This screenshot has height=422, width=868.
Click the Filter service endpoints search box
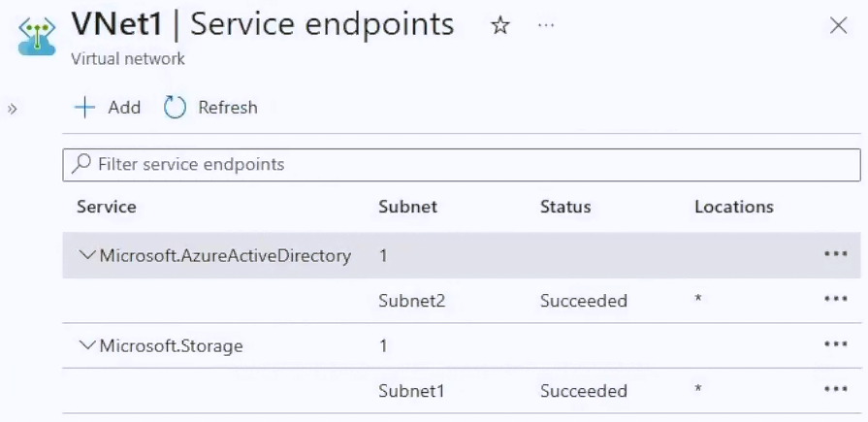click(x=462, y=165)
